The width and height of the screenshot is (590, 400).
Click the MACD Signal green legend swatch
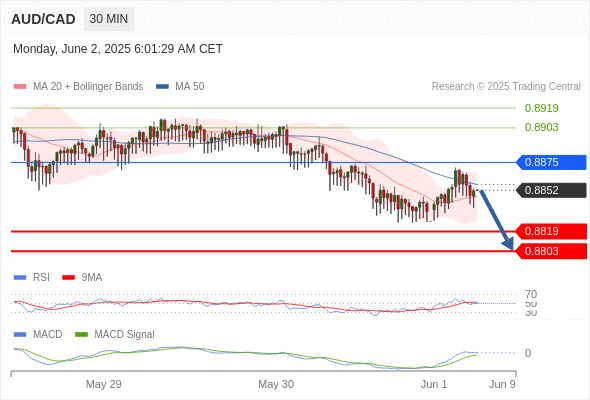(81, 334)
